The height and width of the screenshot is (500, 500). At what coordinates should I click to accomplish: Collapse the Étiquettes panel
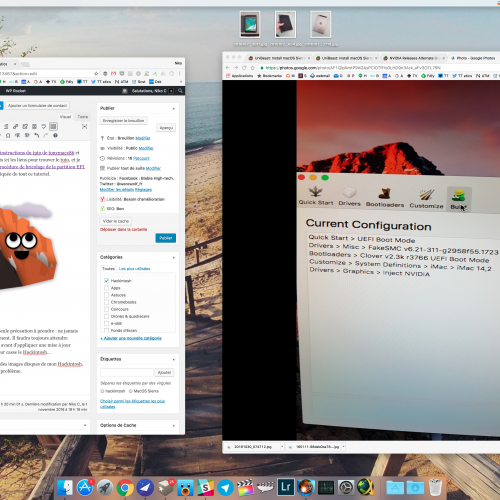click(x=174, y=359)
